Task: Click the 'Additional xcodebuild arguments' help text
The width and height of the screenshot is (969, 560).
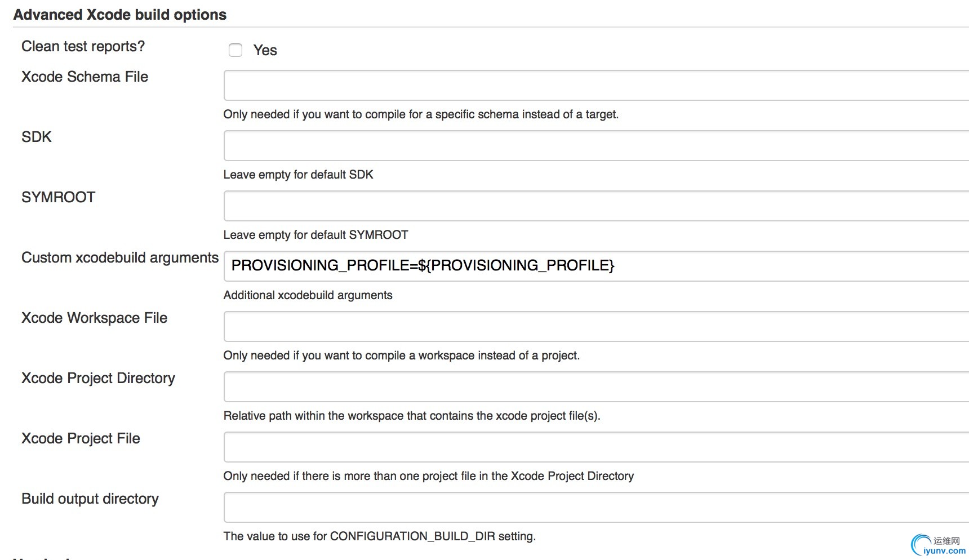Action: pos(308,295)
